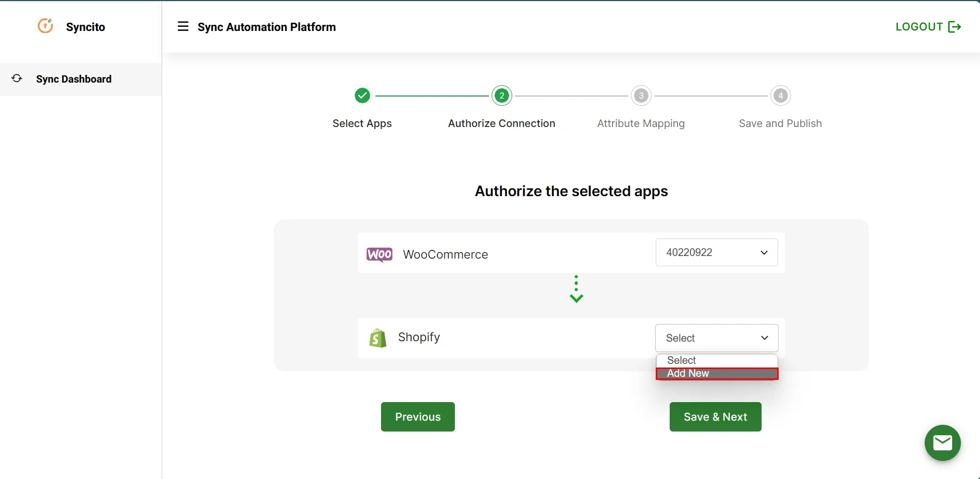The height and width of the screenshot is (479, 980).
Task: Click the sync icon beside Sync Dashboard
Action: click(17, 78)
